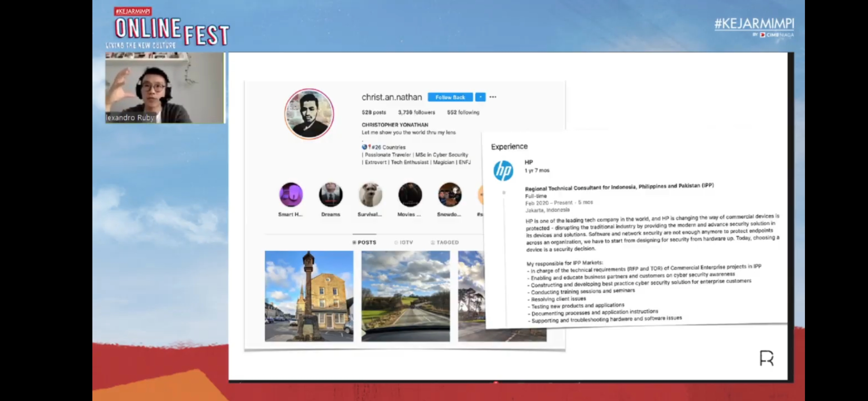
Task: Click 'Supporting and troubleshooting hardware' line
Action: pyautogui.click(x=605, y=319)
